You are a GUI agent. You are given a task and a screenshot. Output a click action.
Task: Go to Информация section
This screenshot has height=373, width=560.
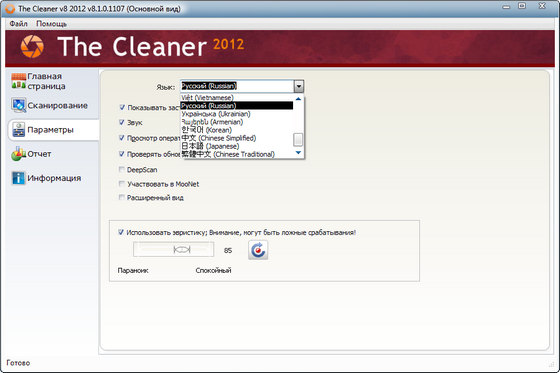pyautogui.click(x=54, y=178)
